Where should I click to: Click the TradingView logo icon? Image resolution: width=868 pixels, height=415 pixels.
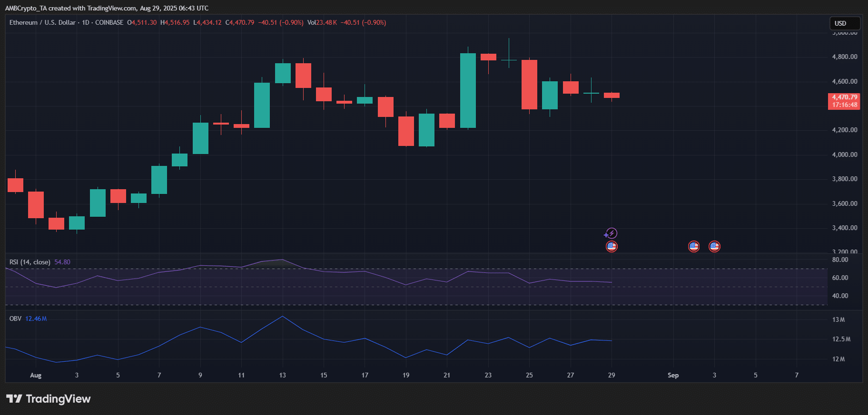14,399
